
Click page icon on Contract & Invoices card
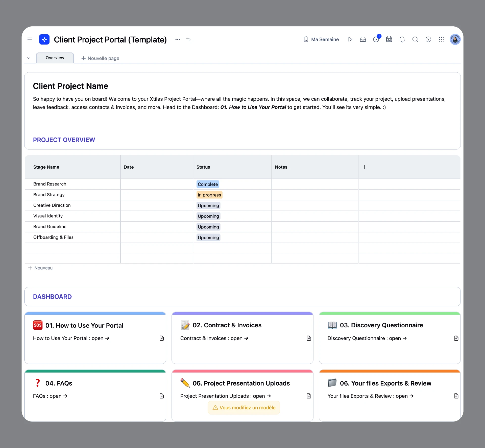click(x=309, y=338)
